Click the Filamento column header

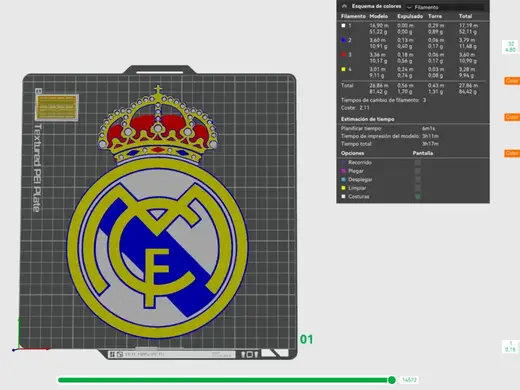pyautogui.click(x=353, y=16)
